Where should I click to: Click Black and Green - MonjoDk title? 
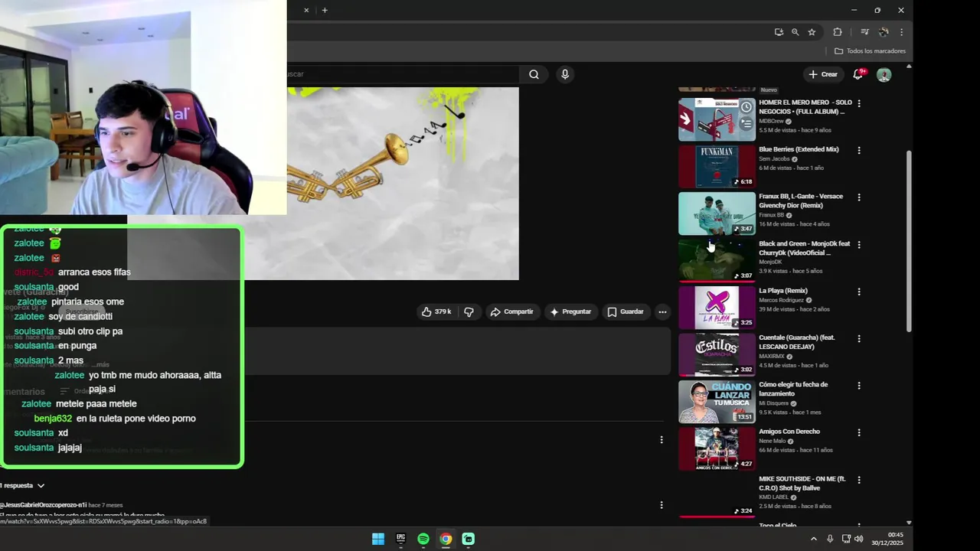point(804,248)
